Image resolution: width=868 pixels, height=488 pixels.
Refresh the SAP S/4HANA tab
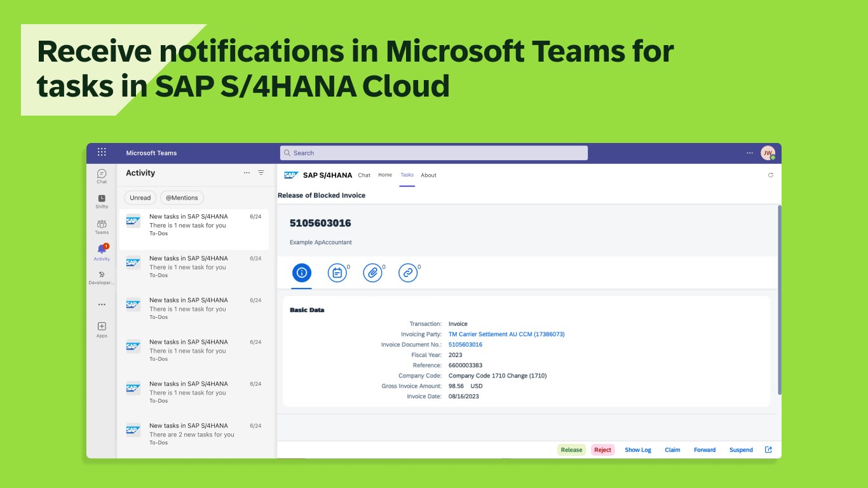pos(771,175)
